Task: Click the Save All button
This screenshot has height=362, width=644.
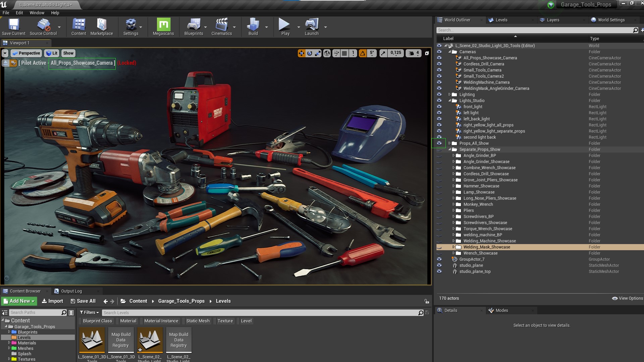Action: (83, 301)
